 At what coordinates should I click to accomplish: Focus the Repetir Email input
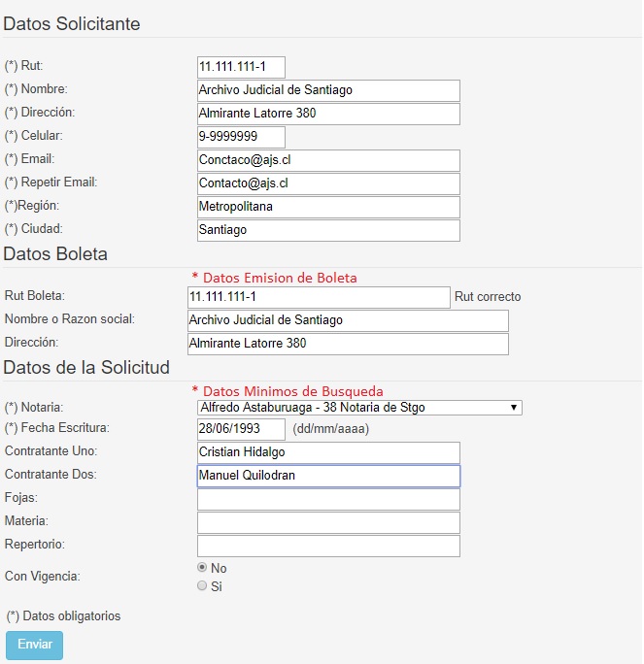click(x=327, y=183)
